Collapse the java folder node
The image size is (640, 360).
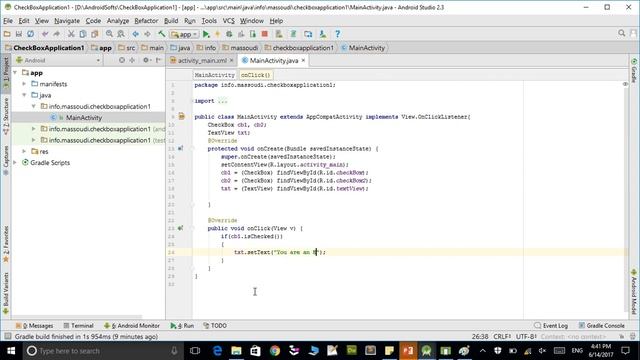point(24,95)
